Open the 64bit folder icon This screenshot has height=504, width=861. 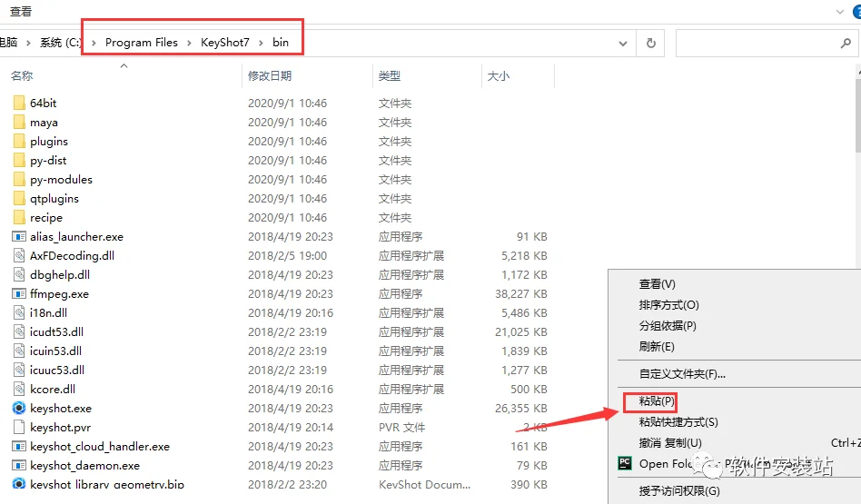pyautogui.click(x=19, y=104)
